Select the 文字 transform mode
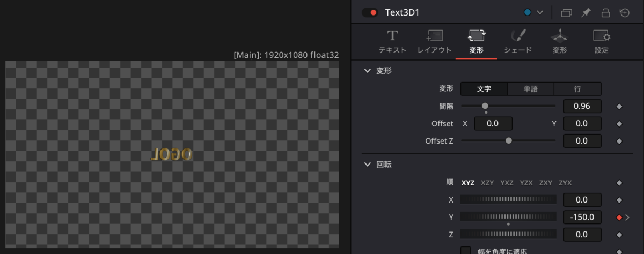This screenshot has height=254, width=644. 484,89
